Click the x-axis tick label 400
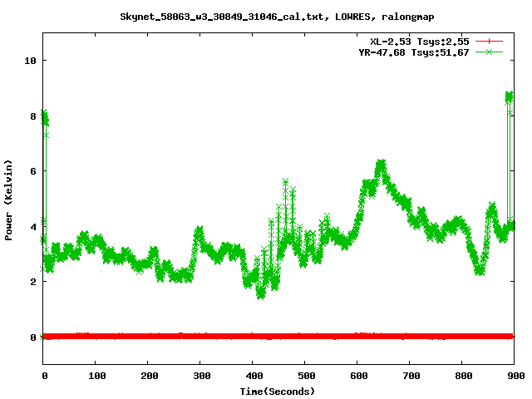Screen dimensions: 532x399 [x=254, y=376]
